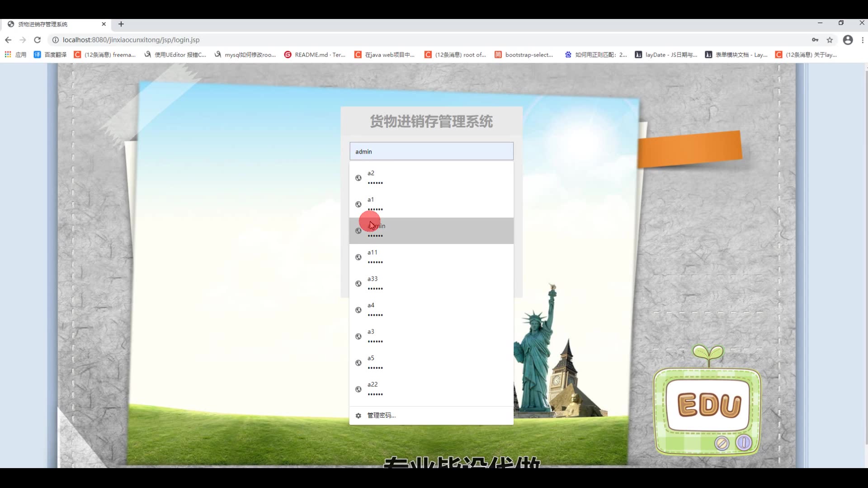Bookmark this page with the star icon
The height and width of the screenshot is (488, 868).
coord(830,40)
